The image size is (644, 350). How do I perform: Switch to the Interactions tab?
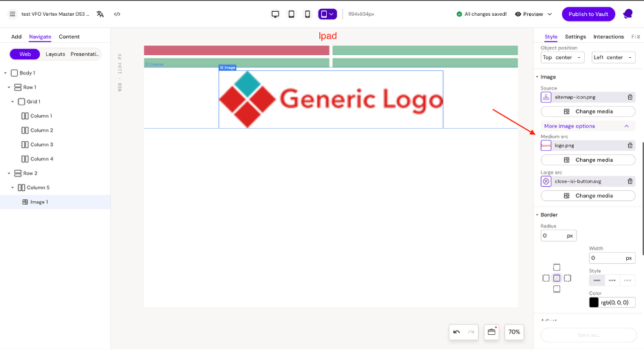pos(608,37)
